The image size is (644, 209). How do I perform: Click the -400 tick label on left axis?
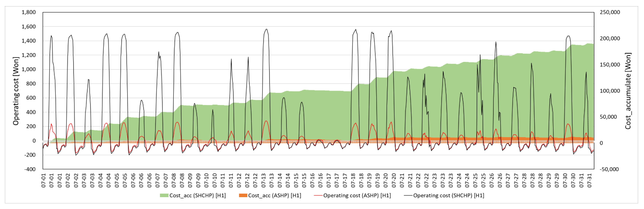tap(30, 169)
